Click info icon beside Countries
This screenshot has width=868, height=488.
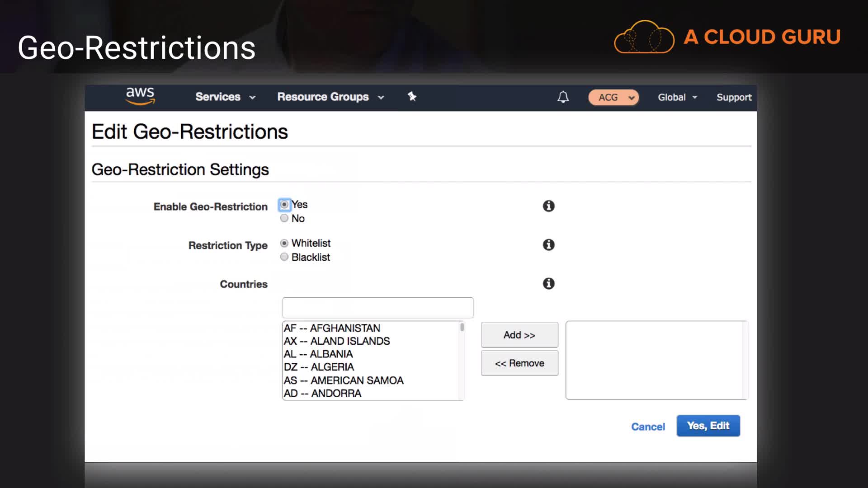click(x=548, y=284)
